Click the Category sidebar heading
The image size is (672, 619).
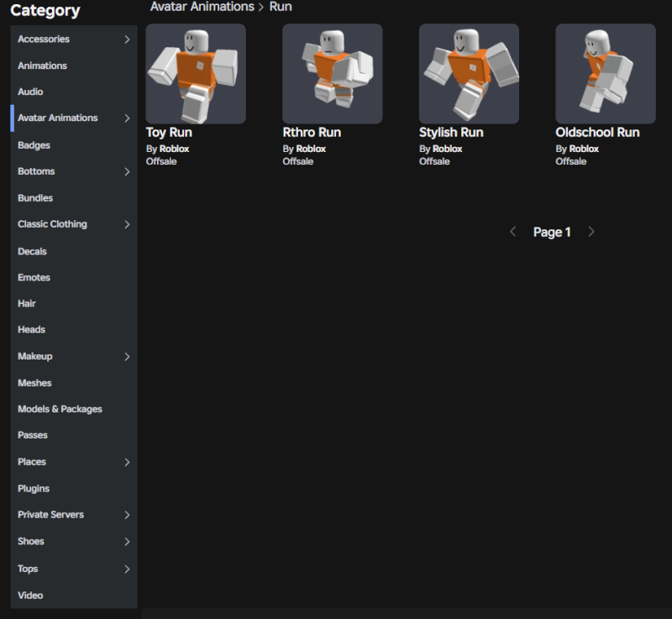[45, 10]
